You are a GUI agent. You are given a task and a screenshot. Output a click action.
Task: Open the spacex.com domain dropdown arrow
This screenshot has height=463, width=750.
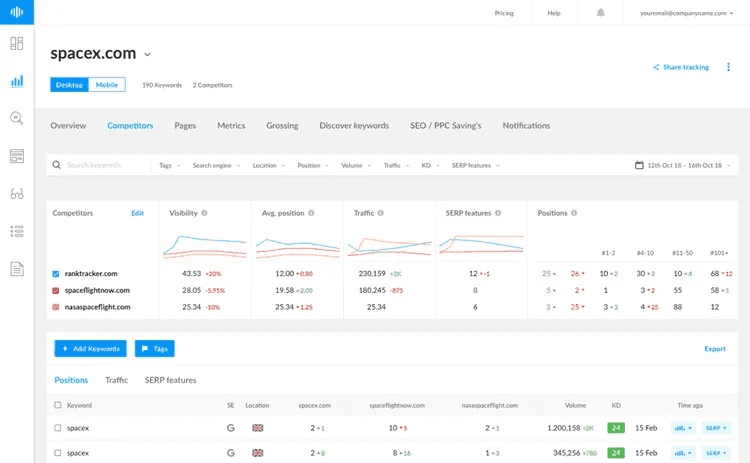click(148, 54)
